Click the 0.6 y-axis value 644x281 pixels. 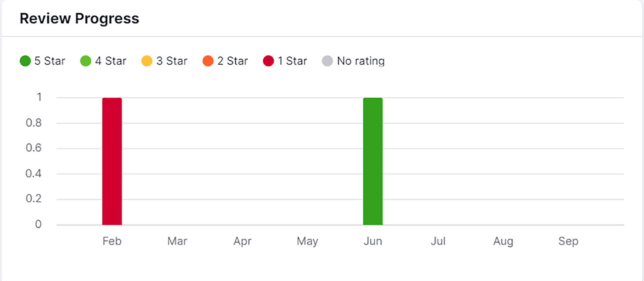coord(34,148)
